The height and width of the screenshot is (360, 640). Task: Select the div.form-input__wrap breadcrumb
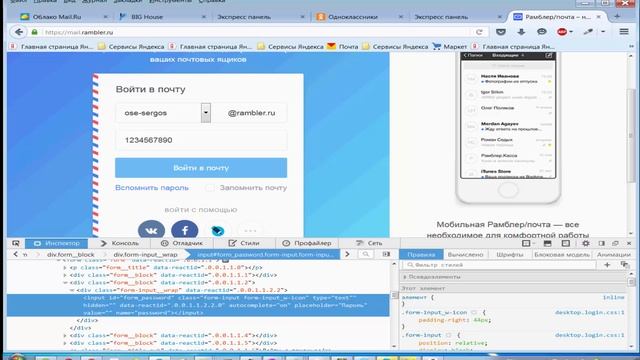coord(145,254)
